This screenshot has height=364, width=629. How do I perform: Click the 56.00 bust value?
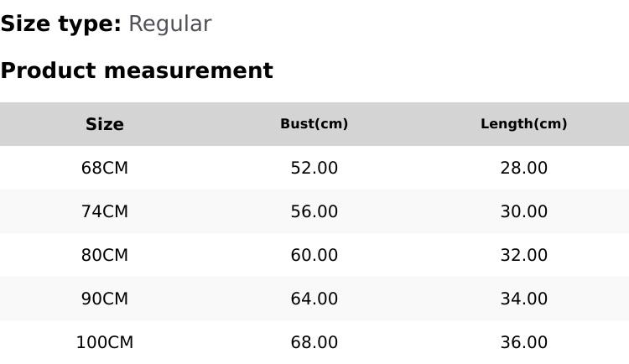pos(314,211)
